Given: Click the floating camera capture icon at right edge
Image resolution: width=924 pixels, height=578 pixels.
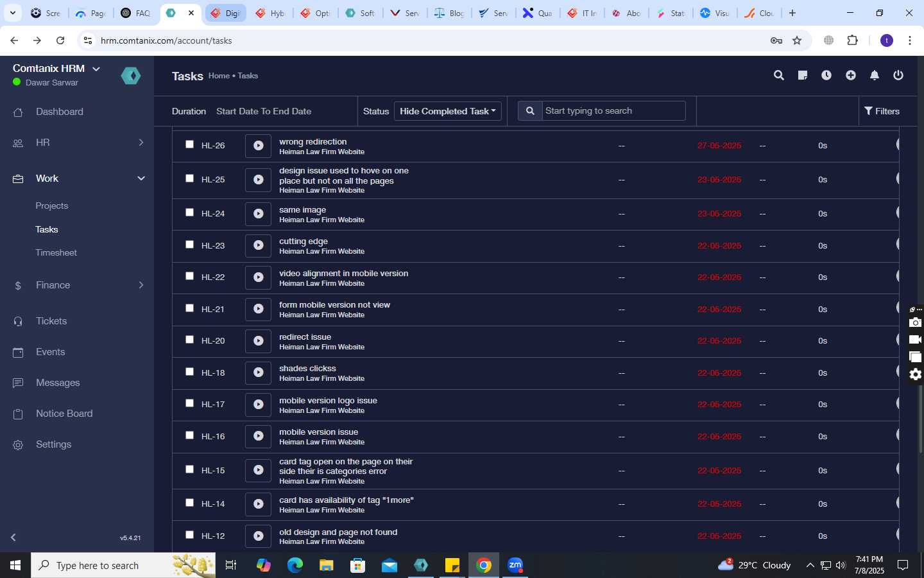Looking at the screenshot, I should pyautogui.click(x=916, y=322).
